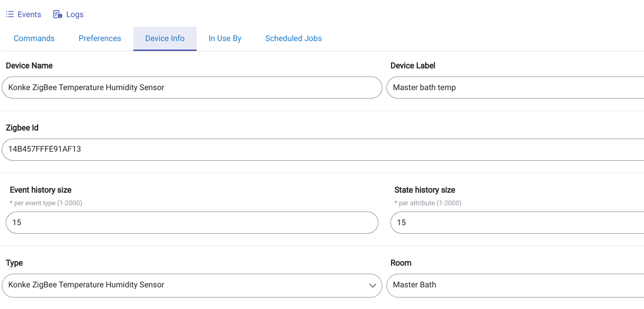Click the chevron arrow in the Type dropdown
644x309 pixels.
click(373, 286)
